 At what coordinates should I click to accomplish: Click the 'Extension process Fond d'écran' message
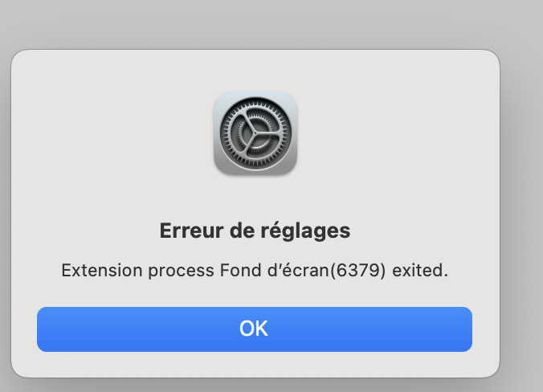255,271
